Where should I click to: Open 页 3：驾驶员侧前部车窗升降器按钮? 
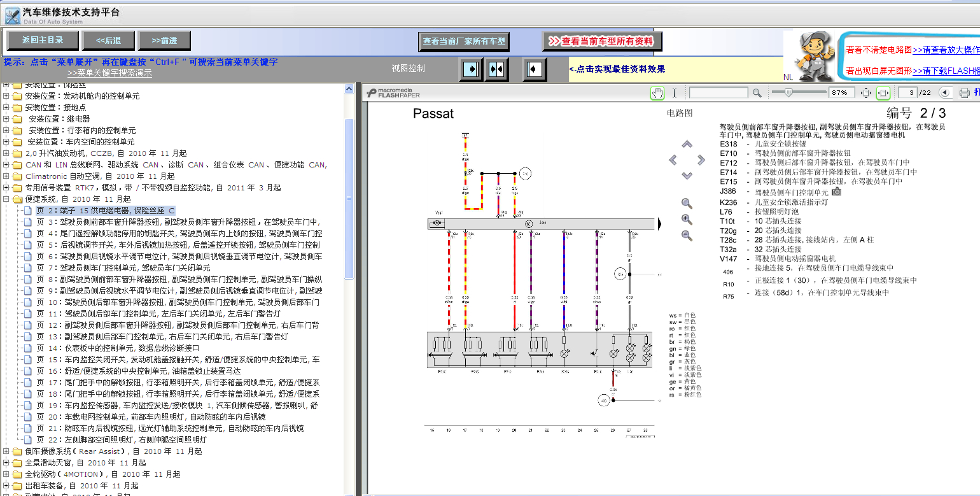coord(178,222)
